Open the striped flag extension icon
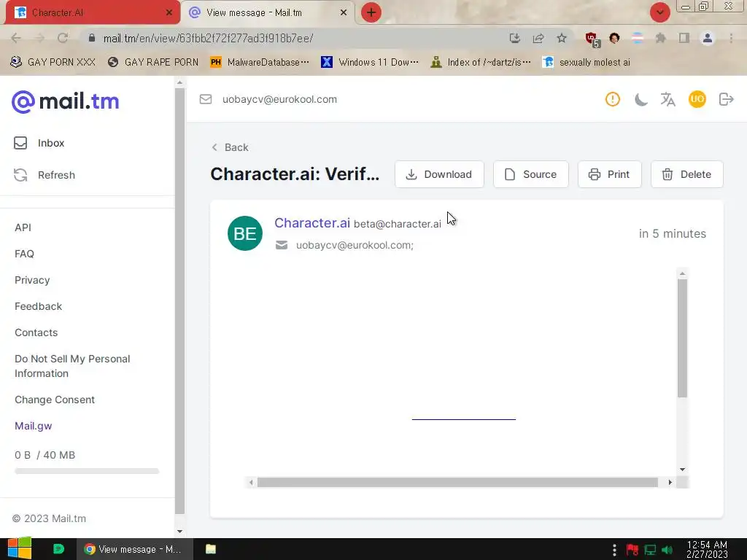This screenshot has width=747, height=560. click(x=638, y=38)
